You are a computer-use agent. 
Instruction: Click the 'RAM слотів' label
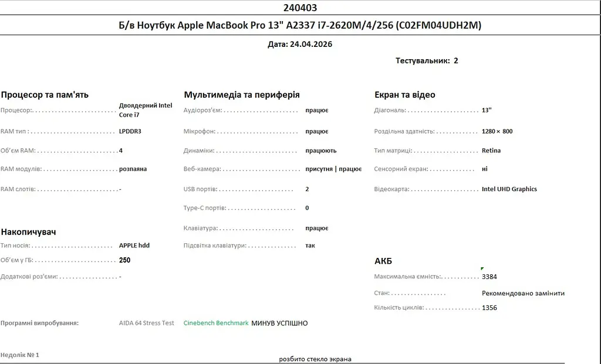[x=18, y=189]
